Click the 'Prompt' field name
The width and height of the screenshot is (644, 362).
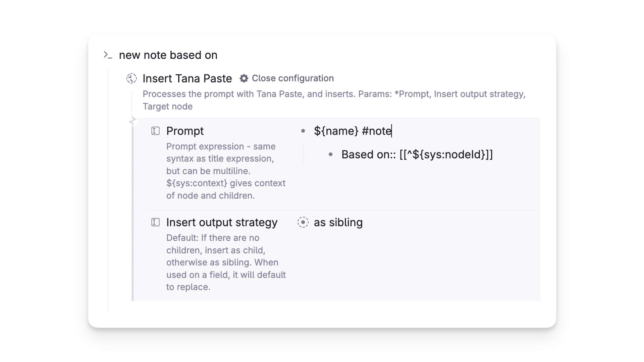185,131
